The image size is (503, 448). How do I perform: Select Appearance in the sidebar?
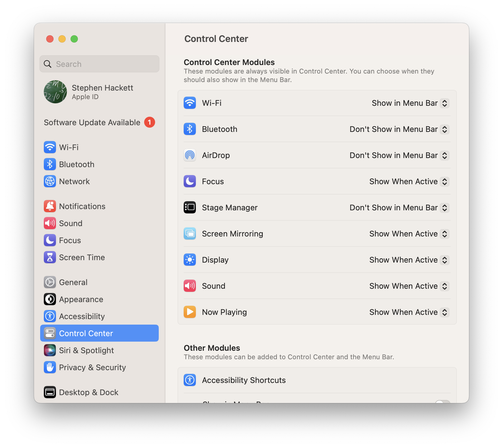tap(81, 299)
